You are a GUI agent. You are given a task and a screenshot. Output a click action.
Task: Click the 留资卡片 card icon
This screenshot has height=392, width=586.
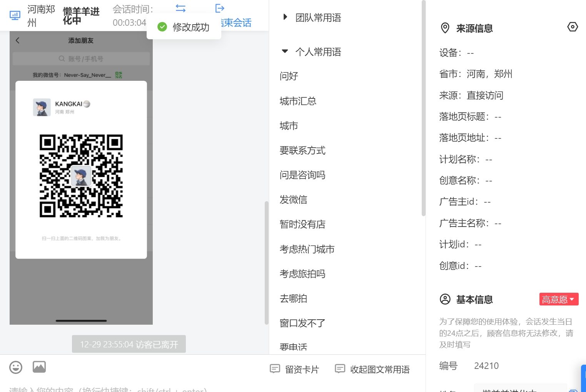click(x=275, y=369)
